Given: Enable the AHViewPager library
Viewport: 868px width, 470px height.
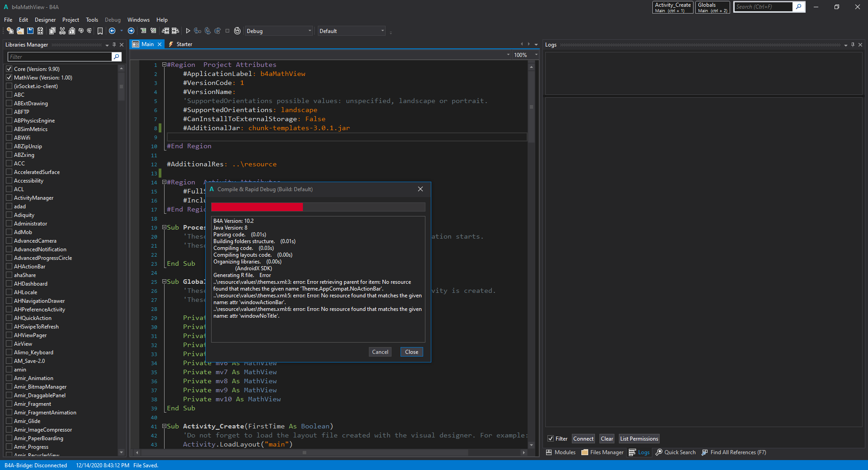Looking at the screenshot, I should pos(9,335).
